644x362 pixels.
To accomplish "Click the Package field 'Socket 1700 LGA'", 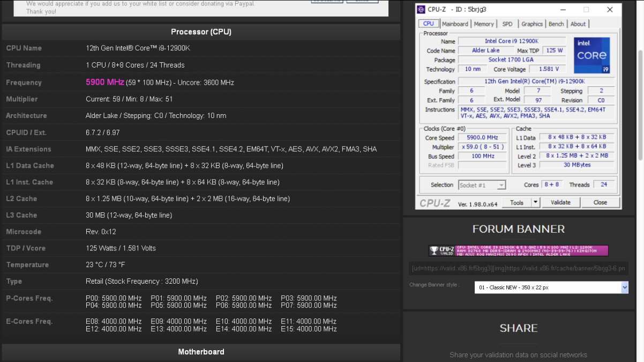I will coord(512,60).
